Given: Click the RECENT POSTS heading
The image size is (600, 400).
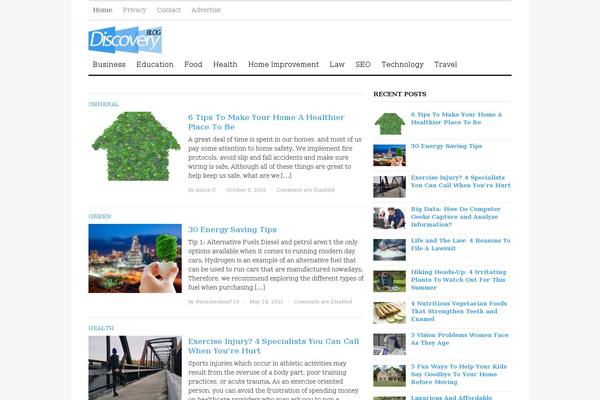Looking at the screenshot, I should [x=400, y=94].
